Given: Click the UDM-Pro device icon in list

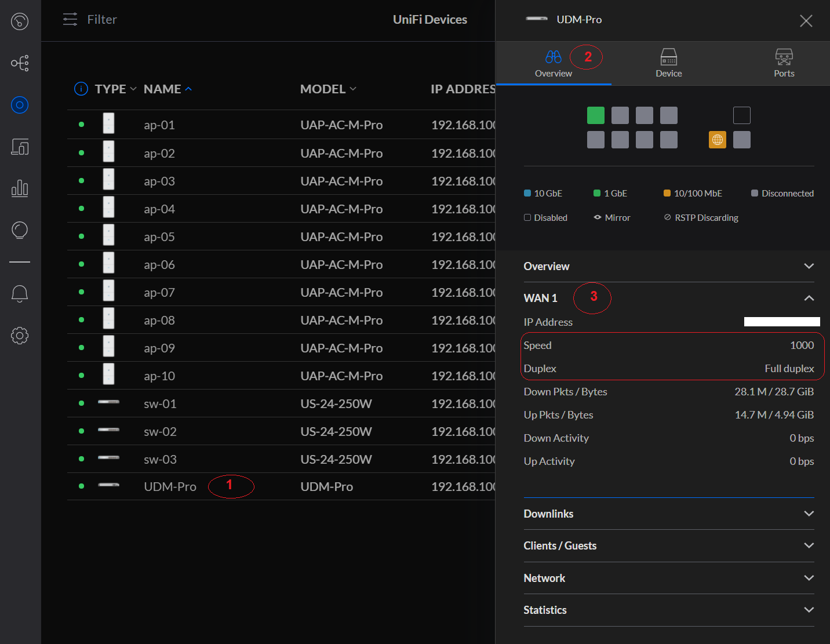Looking at the screenshot, I should point(108,485).
